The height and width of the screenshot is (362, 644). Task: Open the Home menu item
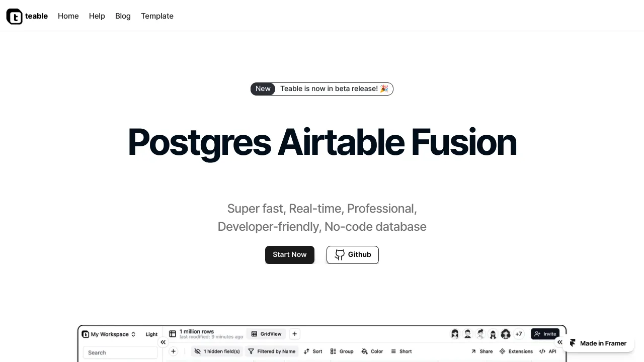[x=68, y=16]
